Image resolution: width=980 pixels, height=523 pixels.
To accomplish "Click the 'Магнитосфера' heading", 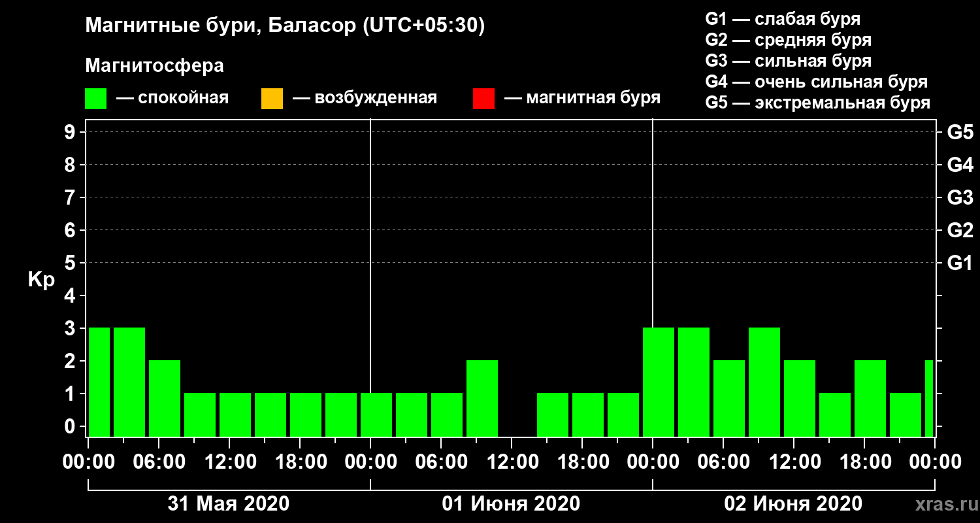I will tap(155, 65).
